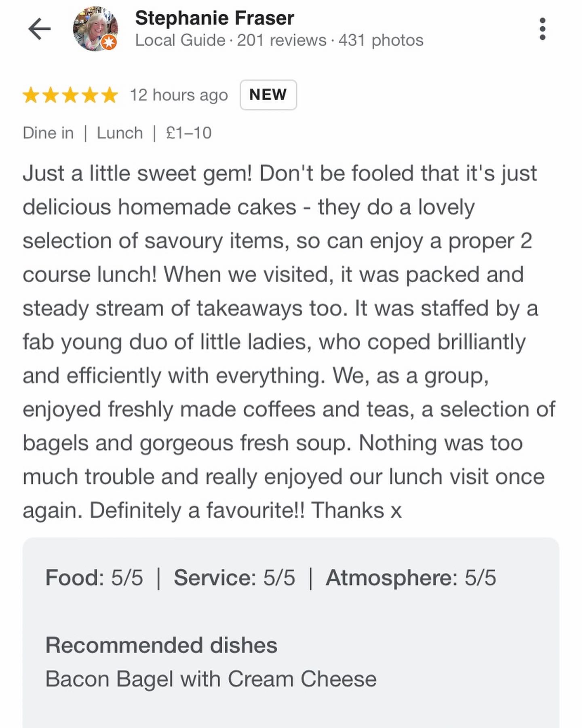The image size is (582, 728).
Task: Tap the NEW badge
Action: pos(268,95)
